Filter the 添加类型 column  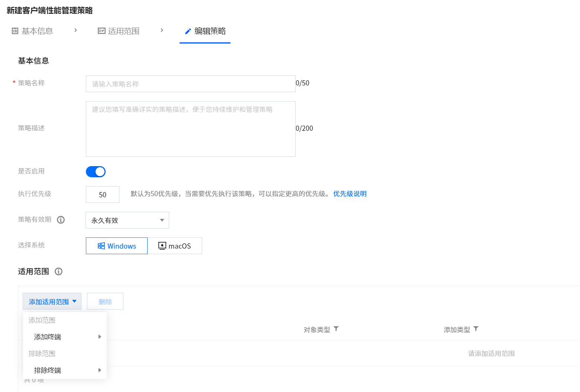tap(476, 329)
